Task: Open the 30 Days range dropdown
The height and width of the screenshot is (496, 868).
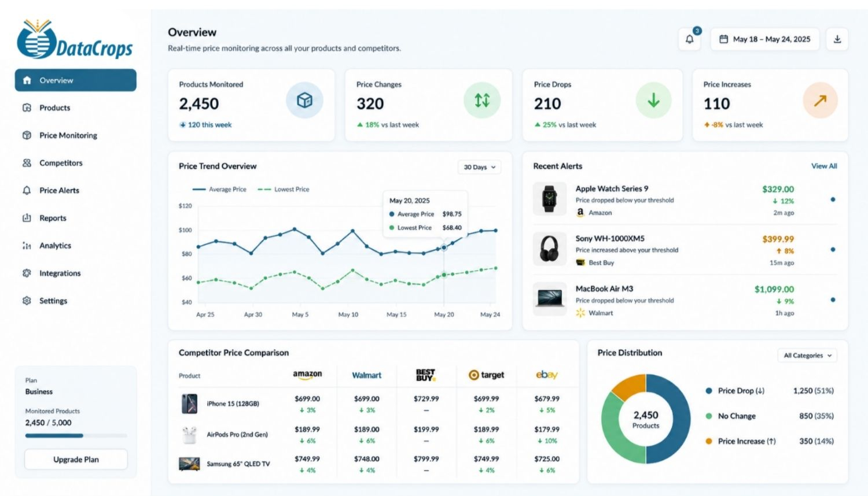Action: click(x=479, y=167)
